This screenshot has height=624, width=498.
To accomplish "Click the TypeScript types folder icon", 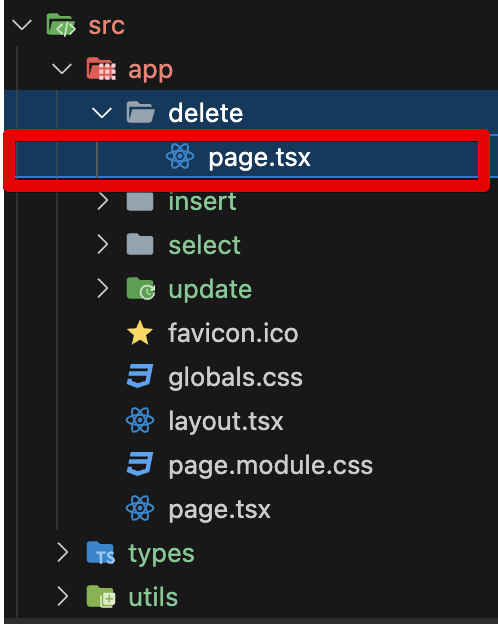I will pyautogui.click(x=101, y=552).
